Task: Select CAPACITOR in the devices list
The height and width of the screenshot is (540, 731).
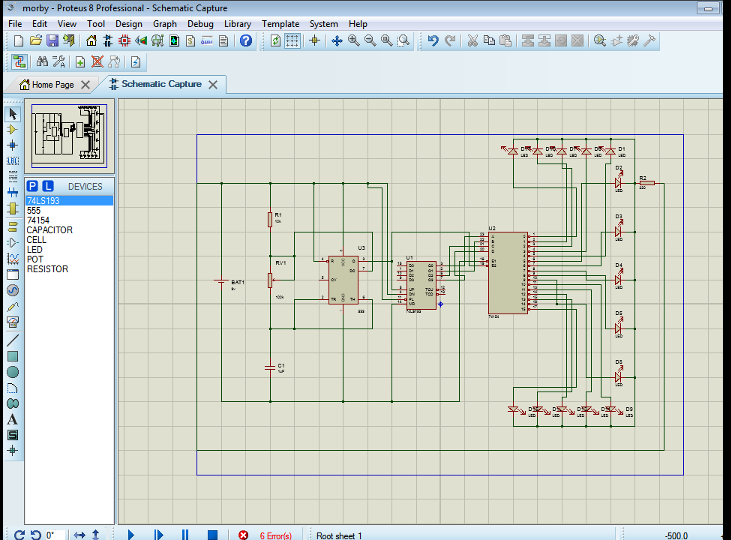Action: [49, 230]
